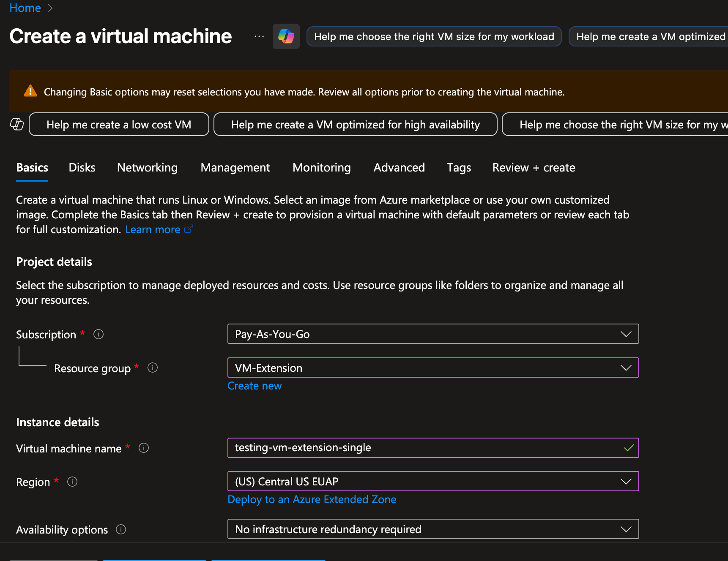Open the ellipsis menu next to page title
The width and height of the screenshot is (728, 561).
click(x=259, y=36)
